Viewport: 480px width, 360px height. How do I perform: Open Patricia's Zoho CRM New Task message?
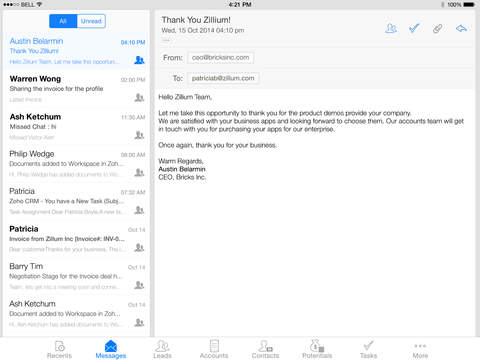(x=76, y=201)
